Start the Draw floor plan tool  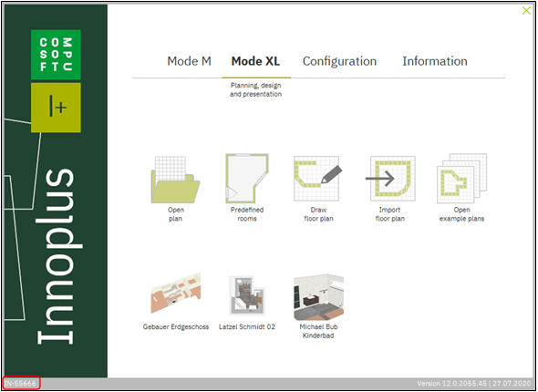click(318, 179)
